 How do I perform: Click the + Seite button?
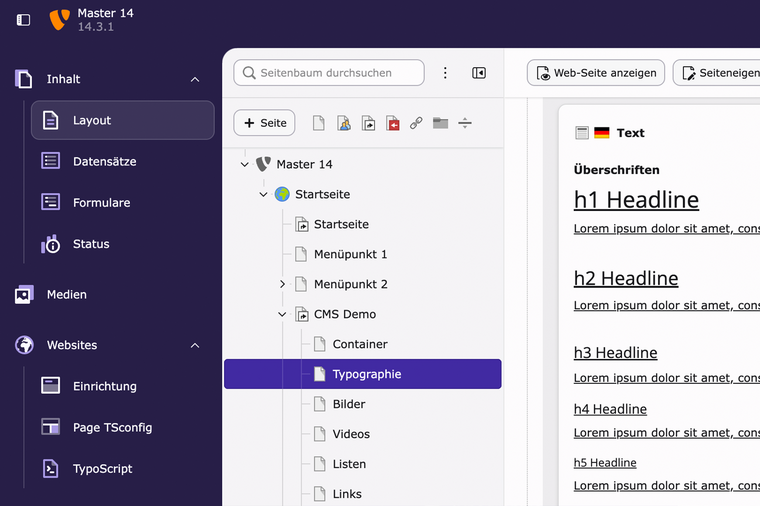coord(264,123)
